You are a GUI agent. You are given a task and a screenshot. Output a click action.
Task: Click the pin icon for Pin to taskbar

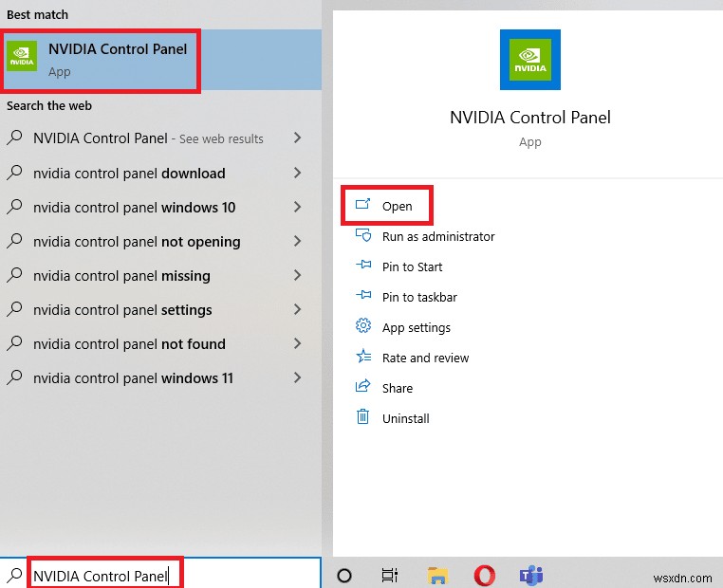[362, 295]
